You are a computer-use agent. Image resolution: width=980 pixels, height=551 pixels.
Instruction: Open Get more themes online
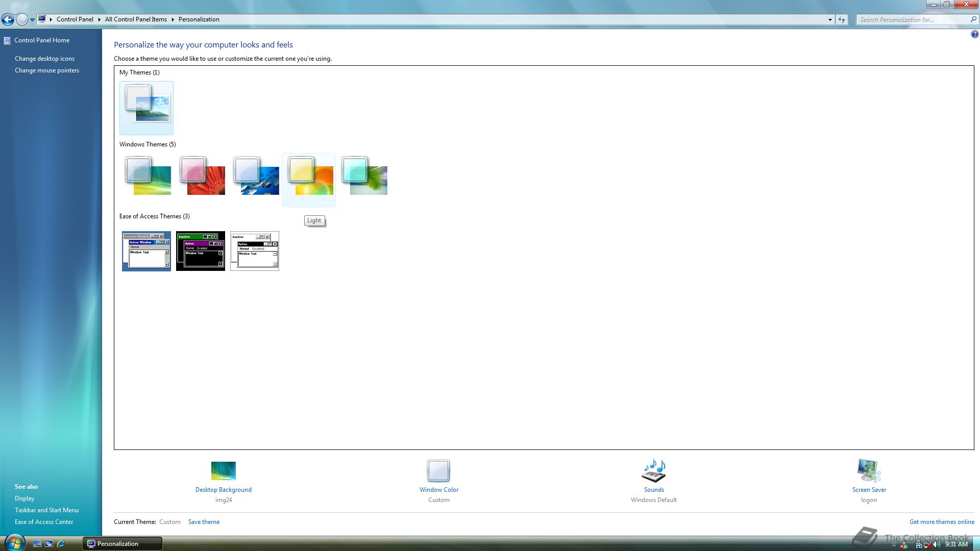tap(942, 522)
